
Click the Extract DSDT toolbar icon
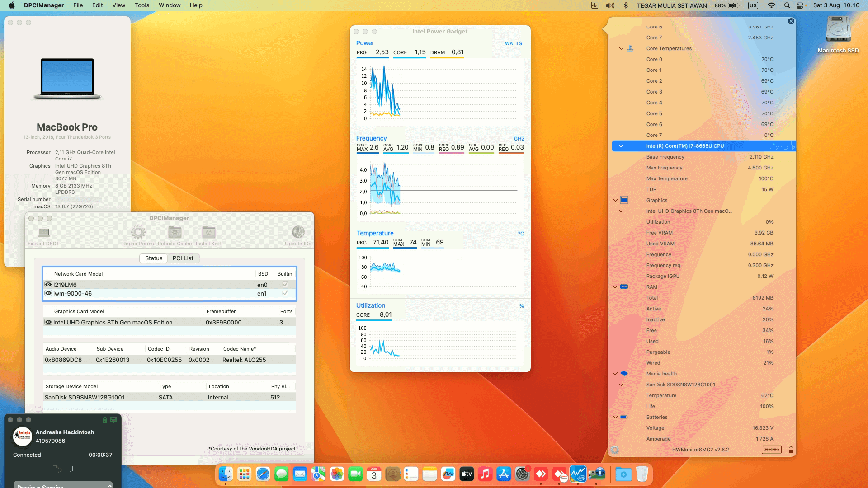[43, 233]
